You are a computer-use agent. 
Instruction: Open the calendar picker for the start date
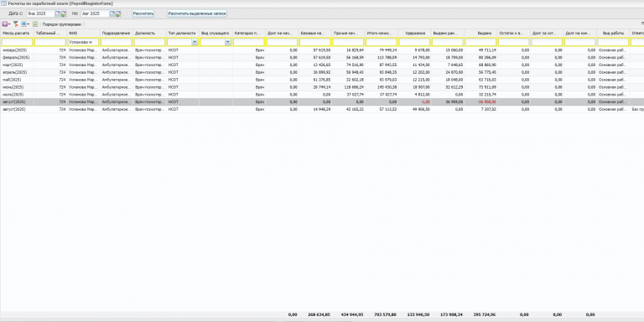[58, 13]
